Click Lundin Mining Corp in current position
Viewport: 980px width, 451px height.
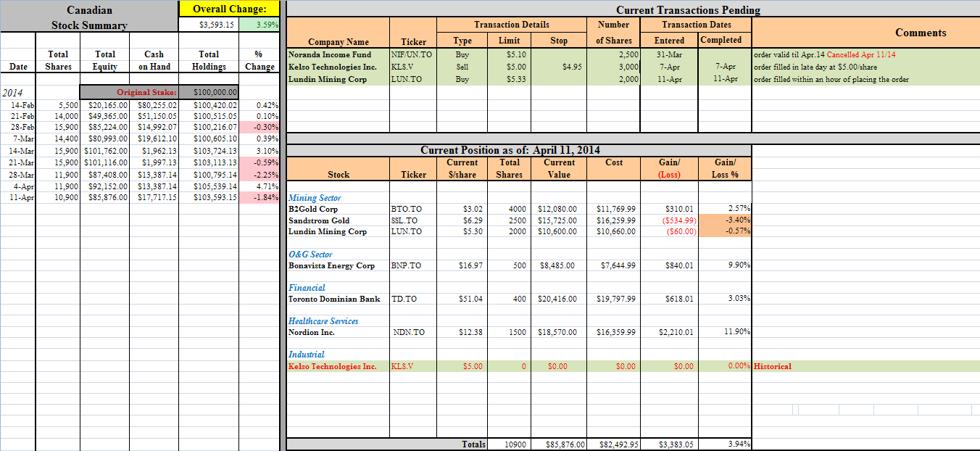[339, 232]
